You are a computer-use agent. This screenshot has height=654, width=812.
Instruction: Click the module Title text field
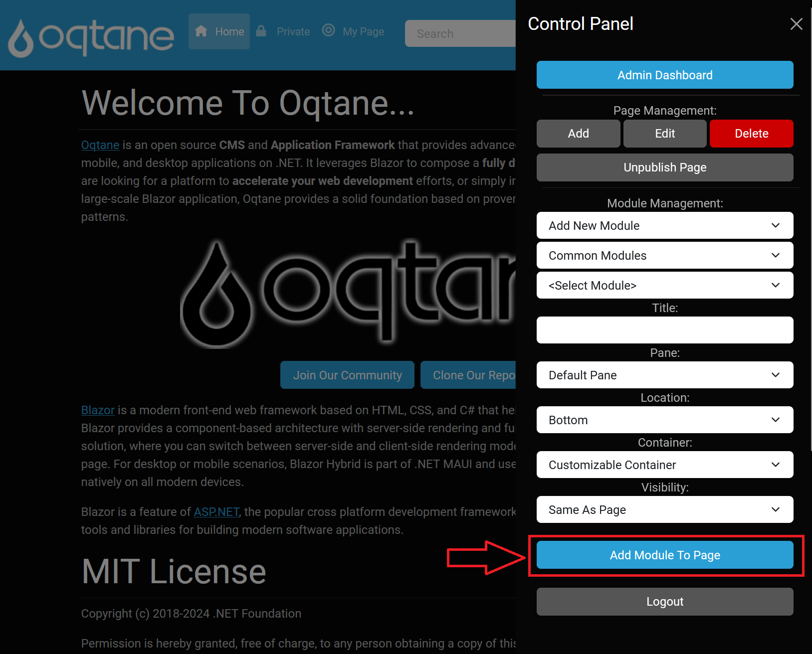coord(665,330)
